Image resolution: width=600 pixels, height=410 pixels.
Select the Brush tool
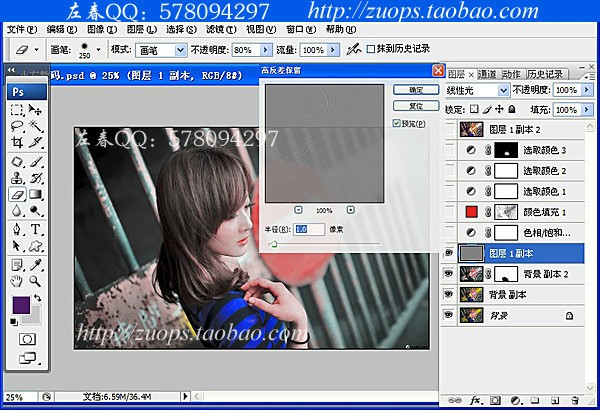point(36,162)
